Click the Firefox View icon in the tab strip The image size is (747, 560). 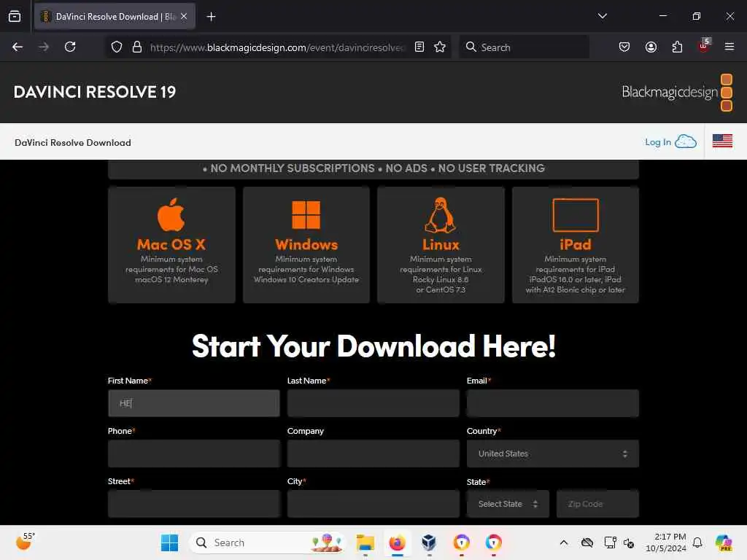click(x=15, y=17)
